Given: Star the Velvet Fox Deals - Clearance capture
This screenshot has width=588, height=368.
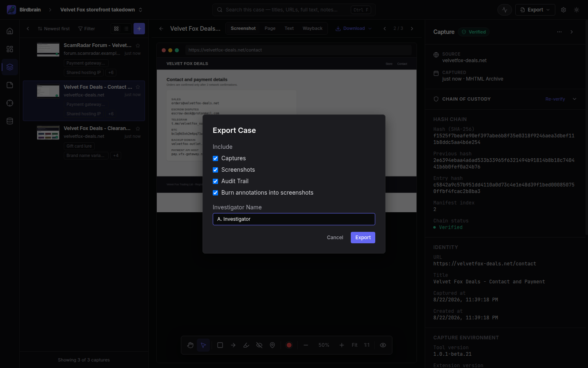Looking at the screenshot, I should point(138,128).
